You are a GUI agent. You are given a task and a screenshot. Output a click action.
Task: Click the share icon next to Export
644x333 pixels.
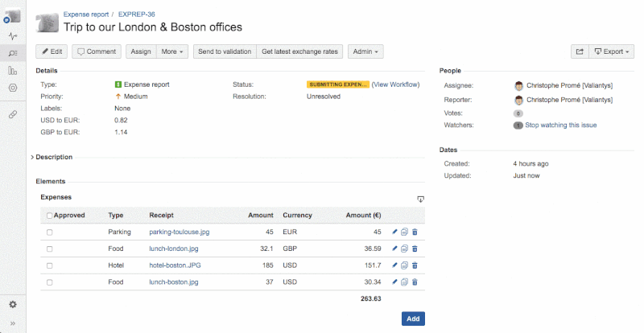(x=579, y=51)
